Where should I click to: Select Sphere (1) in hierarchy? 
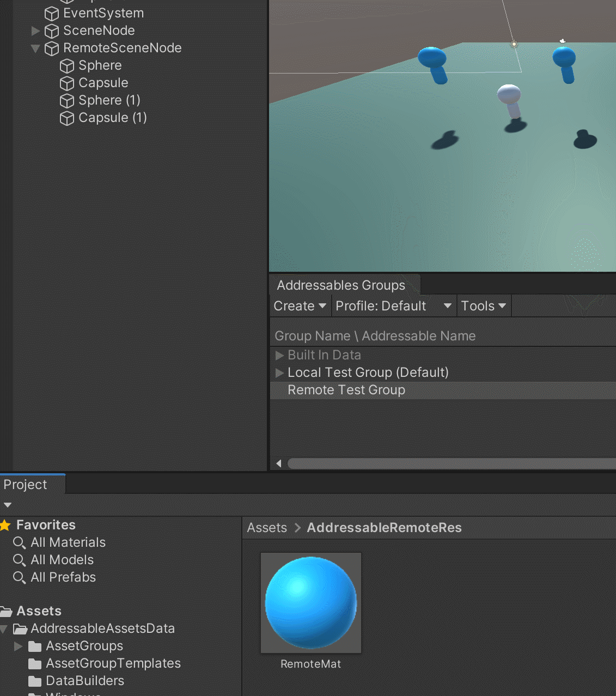click(109, 100)
